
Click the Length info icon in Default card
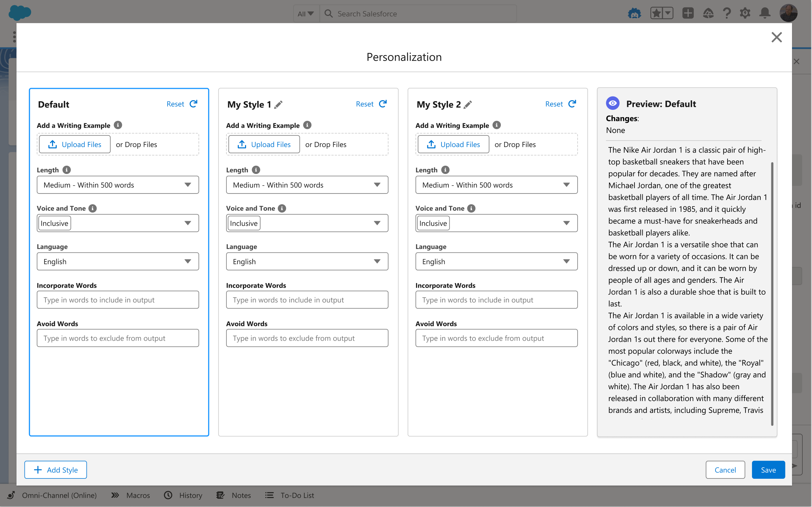click(x=67, y=170)
